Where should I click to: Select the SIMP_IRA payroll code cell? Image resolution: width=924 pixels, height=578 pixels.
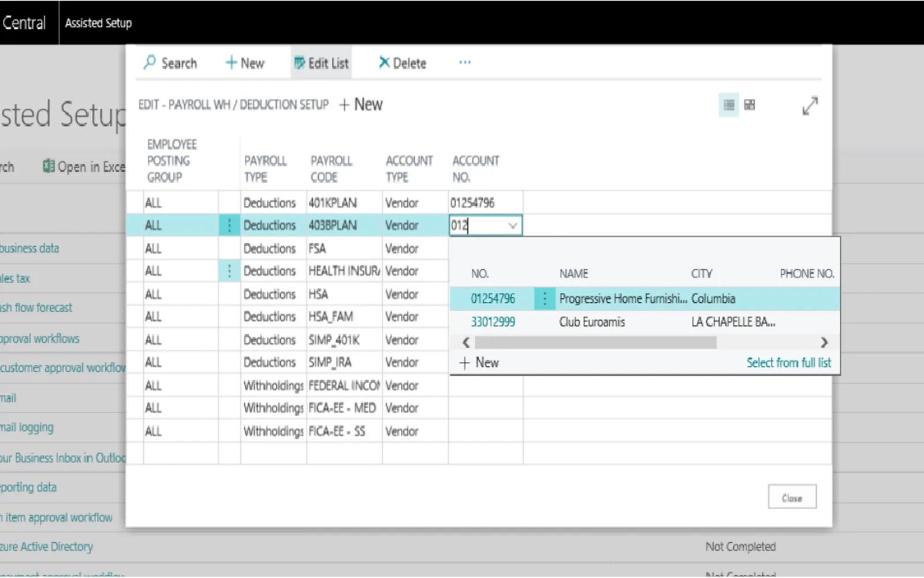[x=344, y=362]
